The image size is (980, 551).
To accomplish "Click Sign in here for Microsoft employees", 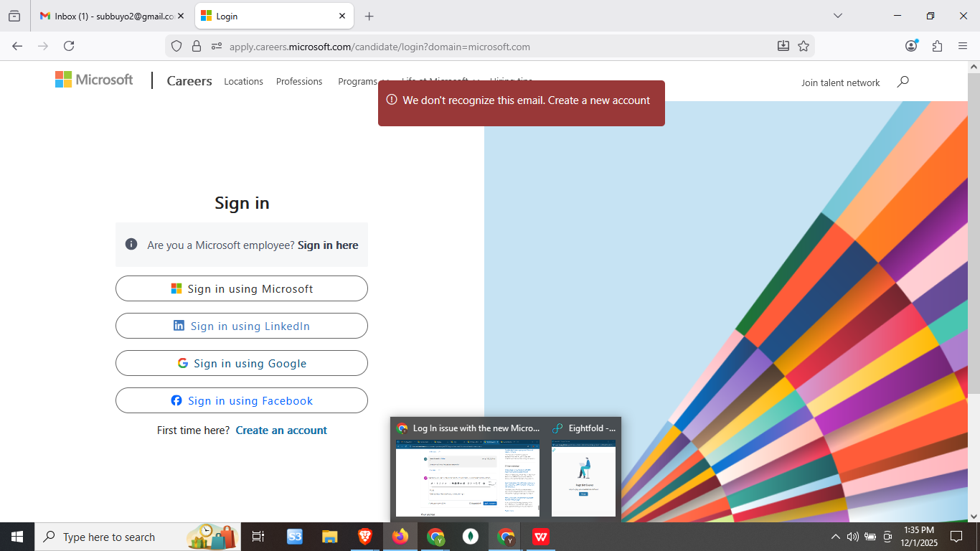I will tap(327, 245).
